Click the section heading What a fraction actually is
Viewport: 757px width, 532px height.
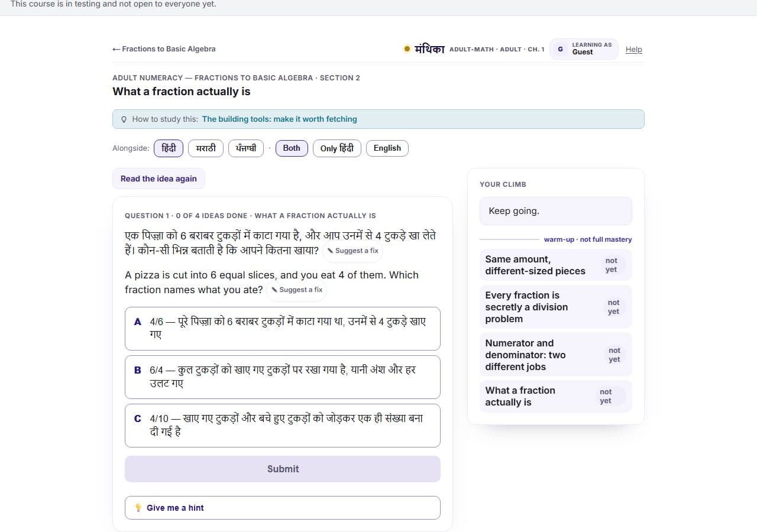pyautogui.click(x=182, y=92)
